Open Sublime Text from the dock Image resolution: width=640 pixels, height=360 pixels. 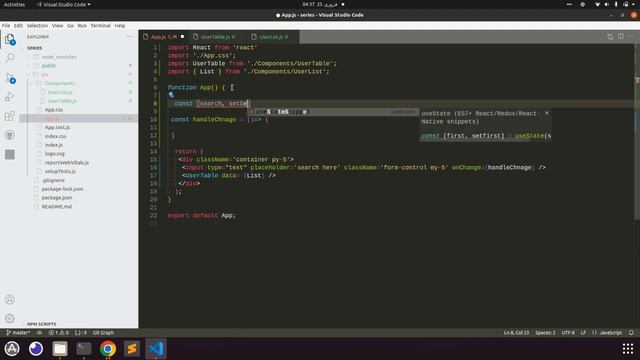131,349
